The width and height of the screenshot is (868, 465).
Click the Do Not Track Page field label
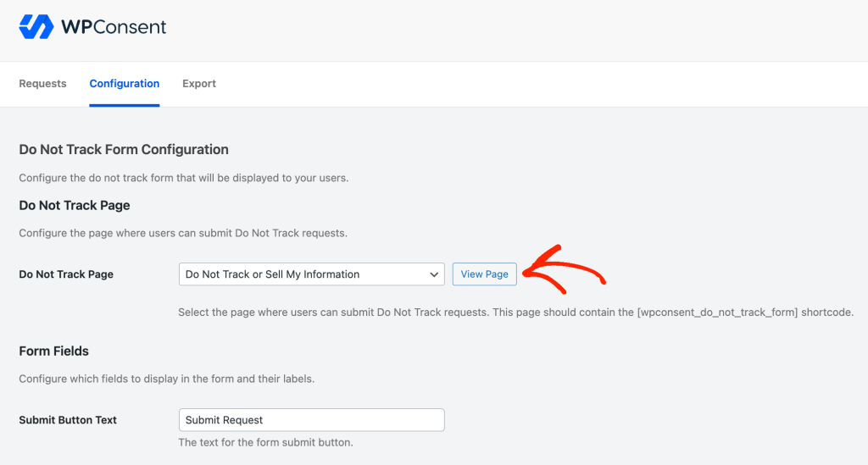[66, 274]
